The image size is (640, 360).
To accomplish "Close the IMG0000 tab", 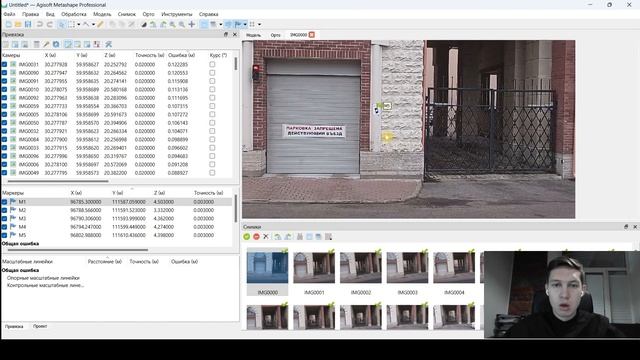I will click(312, 35).
